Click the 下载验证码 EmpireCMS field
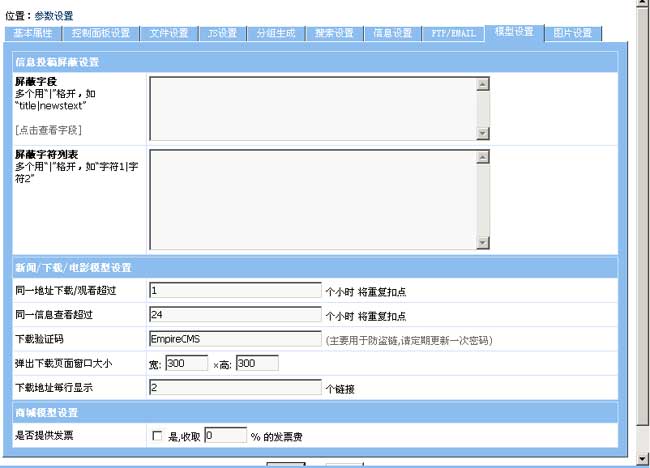This screenshot has width=650, height=468. click(x=235, y=339)
